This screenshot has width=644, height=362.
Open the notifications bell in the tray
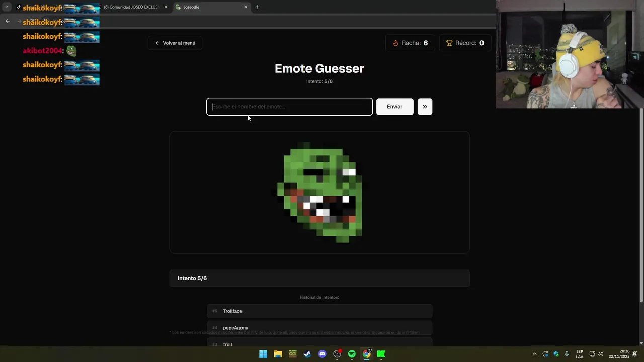[x=635, y=354]
